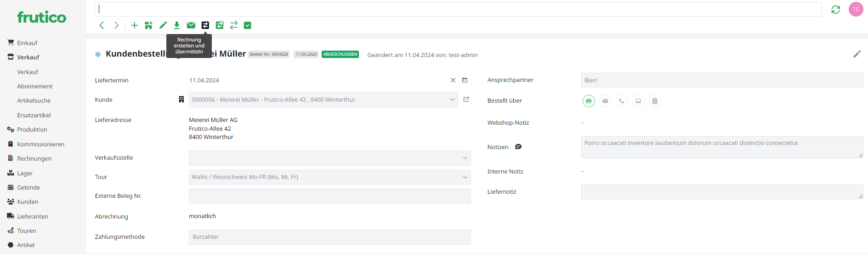Screen dimensions: 868x254
Task: Click the create and send invoice icon
Action: click(205, 25)
